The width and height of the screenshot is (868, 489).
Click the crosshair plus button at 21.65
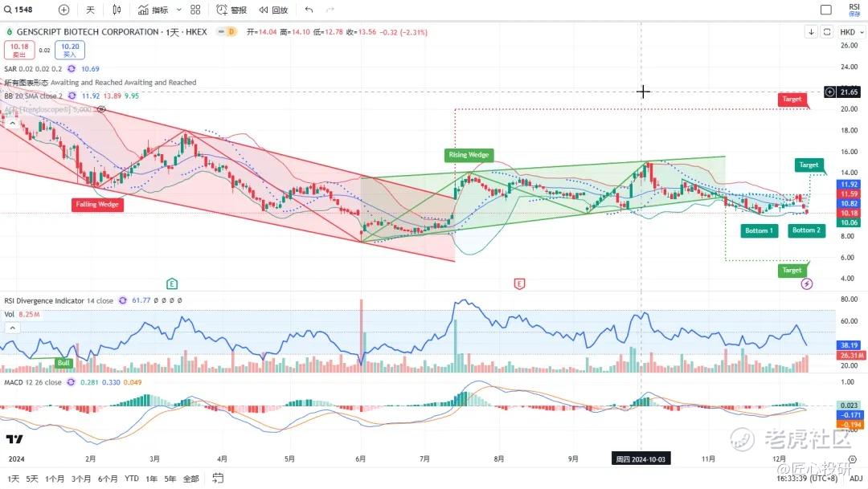[829, 92]
